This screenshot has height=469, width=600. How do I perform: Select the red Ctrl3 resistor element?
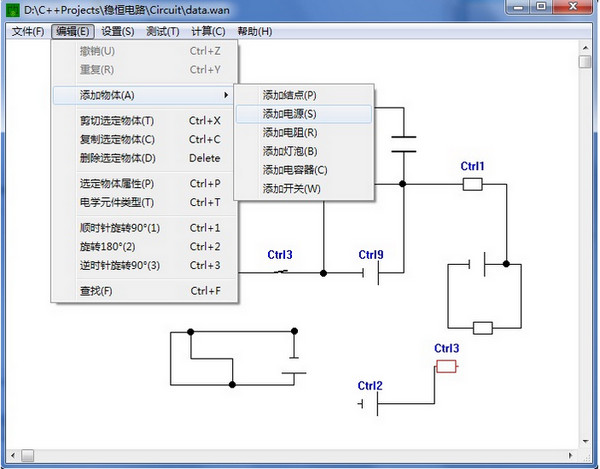pyautogui.click(x=446, y=366)
